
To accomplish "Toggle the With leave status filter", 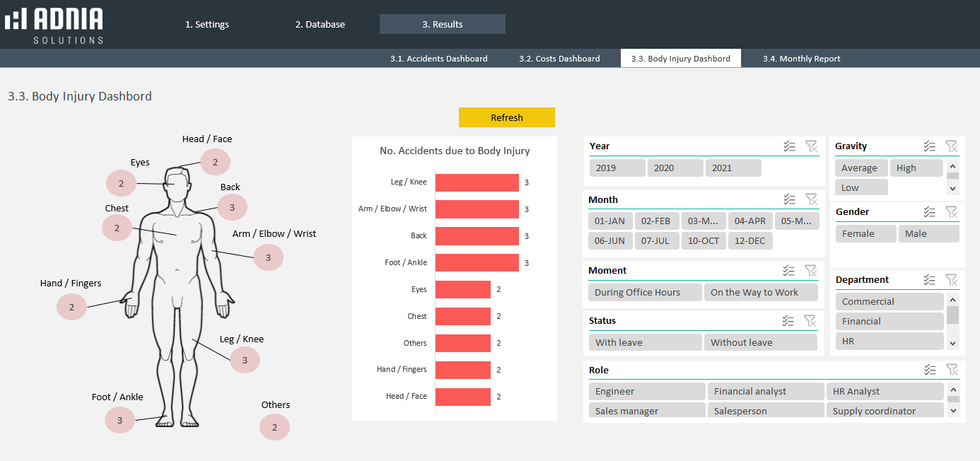I will click(x=645, y=343).
